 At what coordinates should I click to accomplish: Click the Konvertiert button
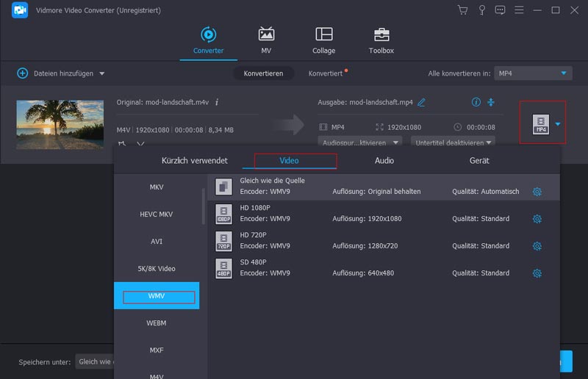pyautogui.click(x=326, y=73)
